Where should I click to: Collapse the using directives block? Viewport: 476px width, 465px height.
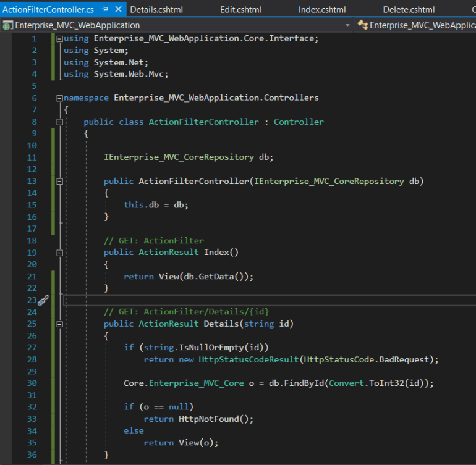pyautogui.click(x=59, y=39)
